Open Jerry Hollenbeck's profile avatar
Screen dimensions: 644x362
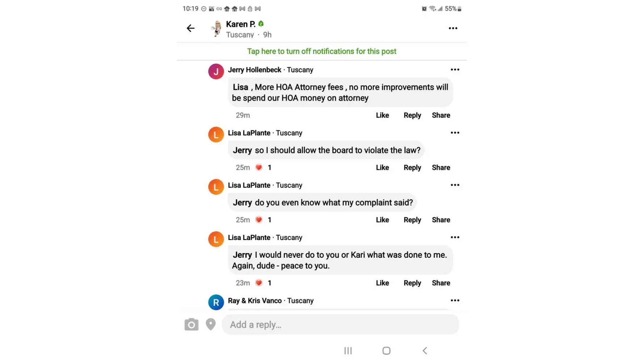coord(216,71)
